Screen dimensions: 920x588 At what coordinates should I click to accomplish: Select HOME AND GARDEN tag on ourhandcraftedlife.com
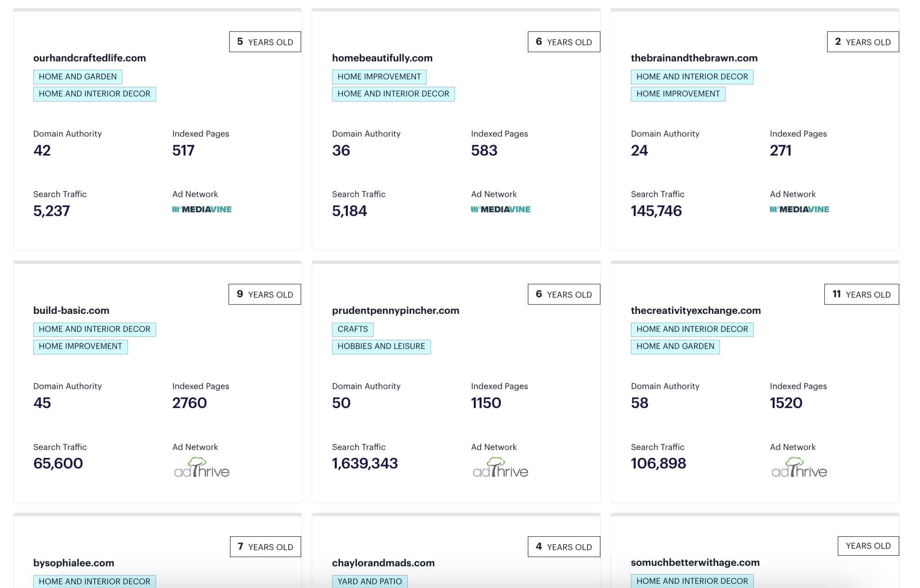tap(78, 77)
